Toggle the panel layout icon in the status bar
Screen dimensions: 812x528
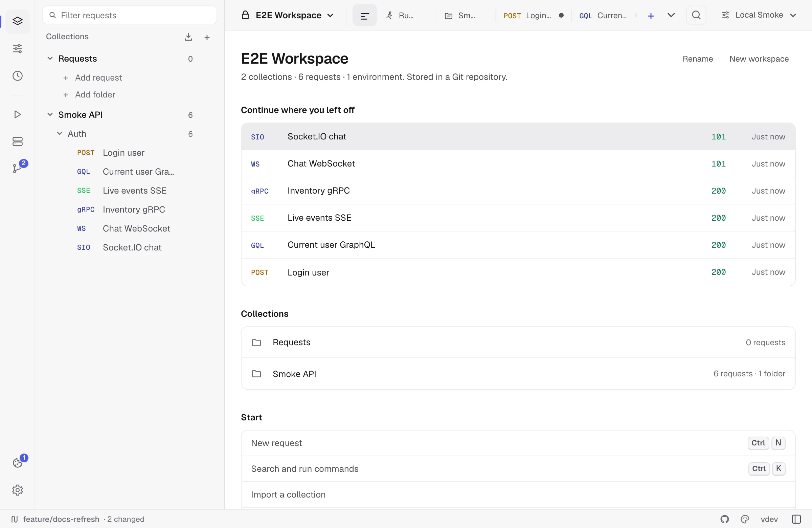coord(796,519)
